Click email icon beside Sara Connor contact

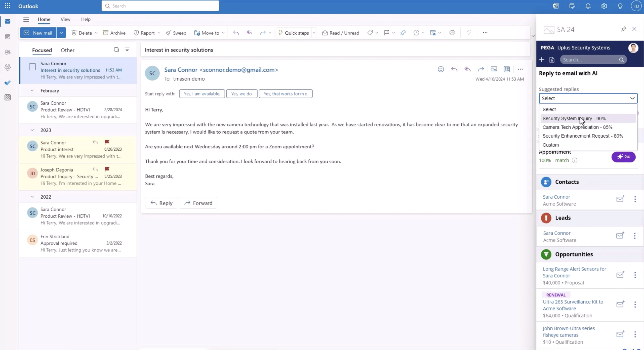pos(620,199)
